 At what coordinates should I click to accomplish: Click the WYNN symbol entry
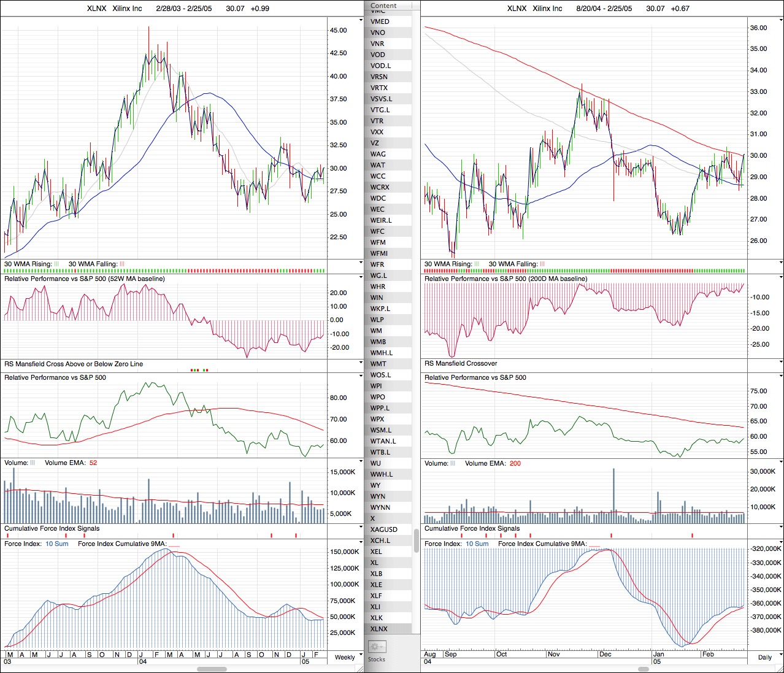(380, 507)
